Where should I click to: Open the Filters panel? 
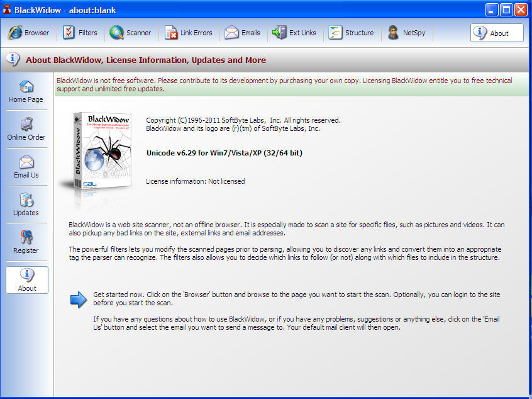pos(80,33)
